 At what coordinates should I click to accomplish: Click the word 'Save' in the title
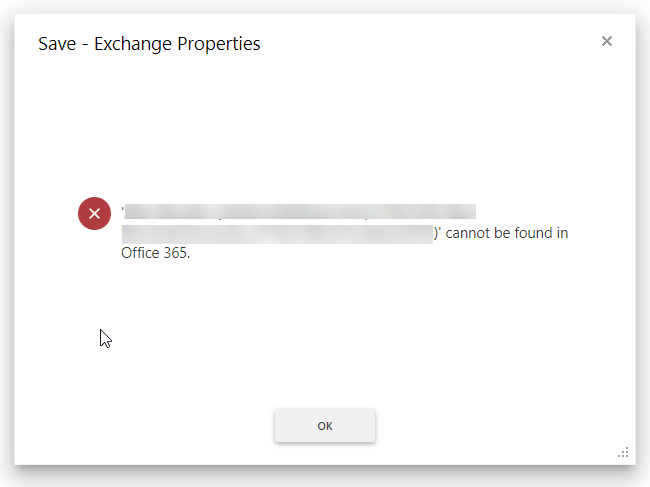click(57, 44)
